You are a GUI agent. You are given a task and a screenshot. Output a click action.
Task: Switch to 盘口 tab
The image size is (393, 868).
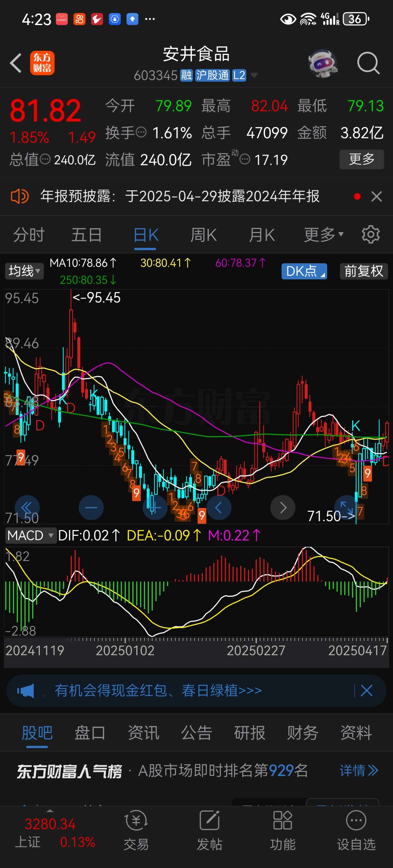point(90,733)
